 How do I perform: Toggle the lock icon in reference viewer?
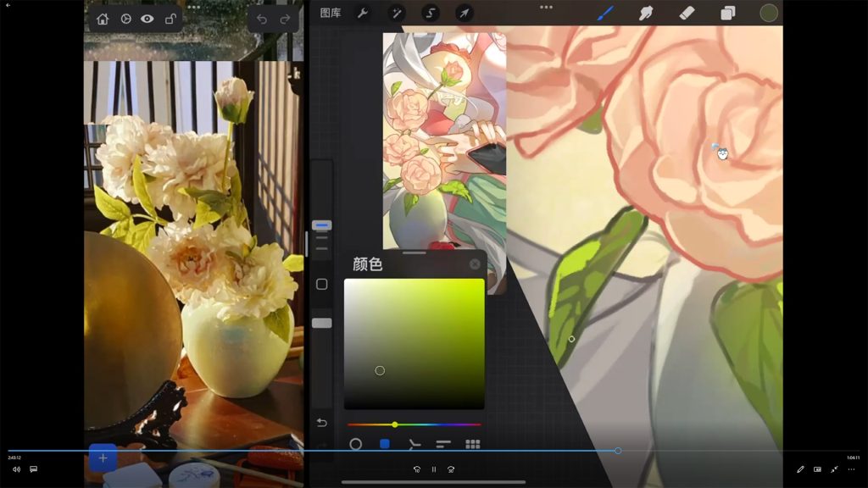point(170,19)
